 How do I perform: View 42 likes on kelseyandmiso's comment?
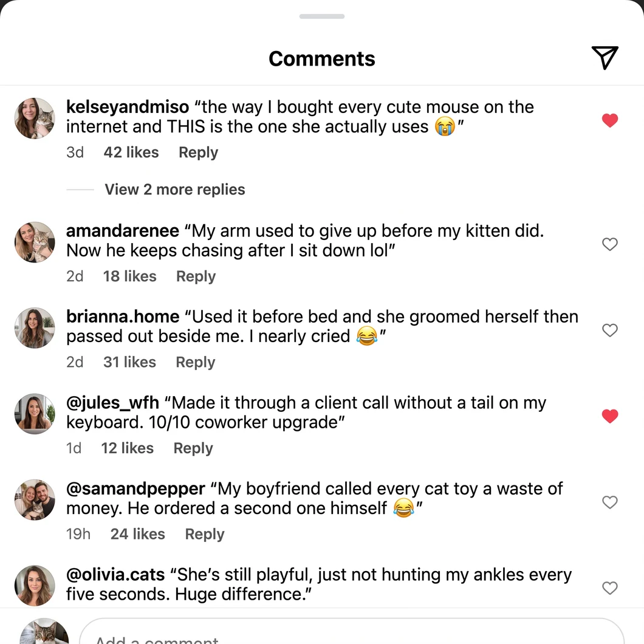click(131, 152)
